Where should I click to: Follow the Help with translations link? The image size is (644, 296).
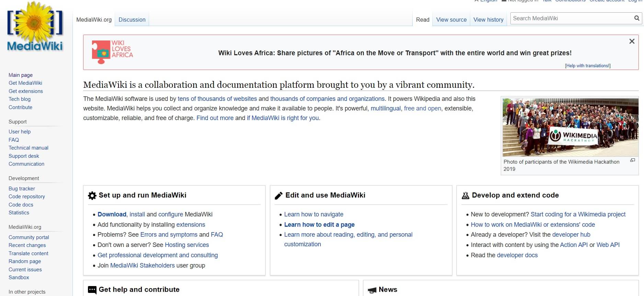pyautogui.click(x=587, y=66)
